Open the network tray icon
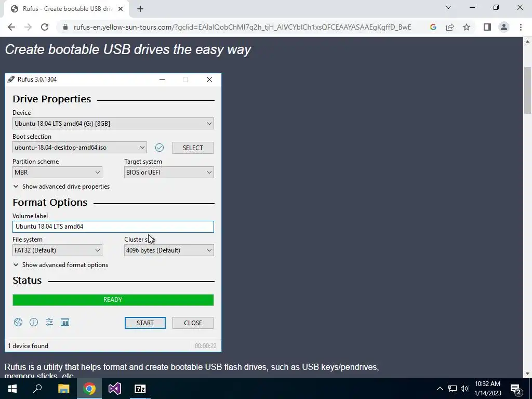Screen dimensions: 532x399 453,389
